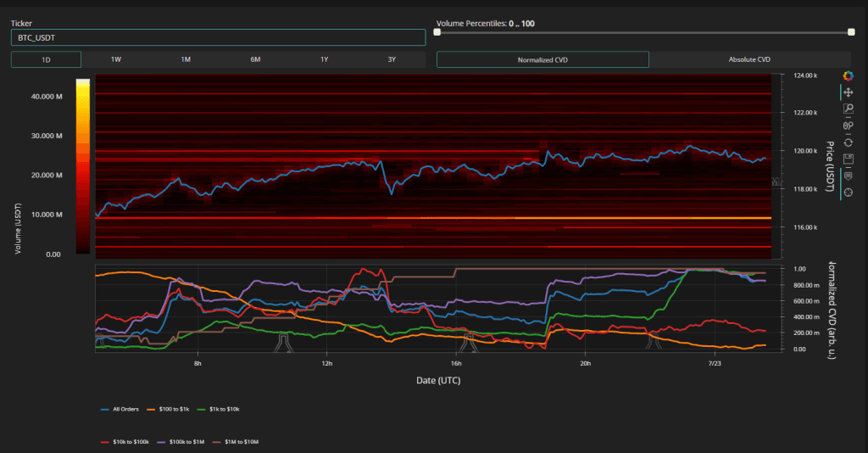
Task: Switch to Absolute CVD mode
Action: pyautogui.click(x=749, y=59)
